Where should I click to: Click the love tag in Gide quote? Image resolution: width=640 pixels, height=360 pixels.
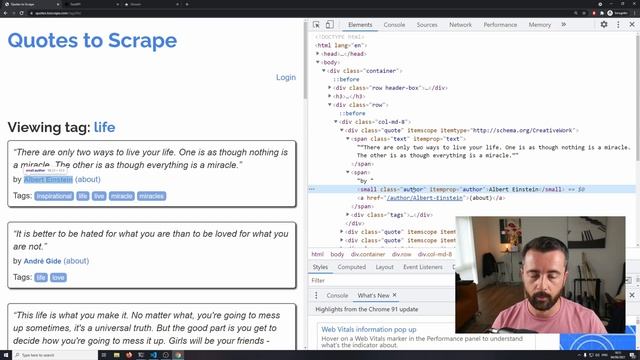tap(58, 278)
